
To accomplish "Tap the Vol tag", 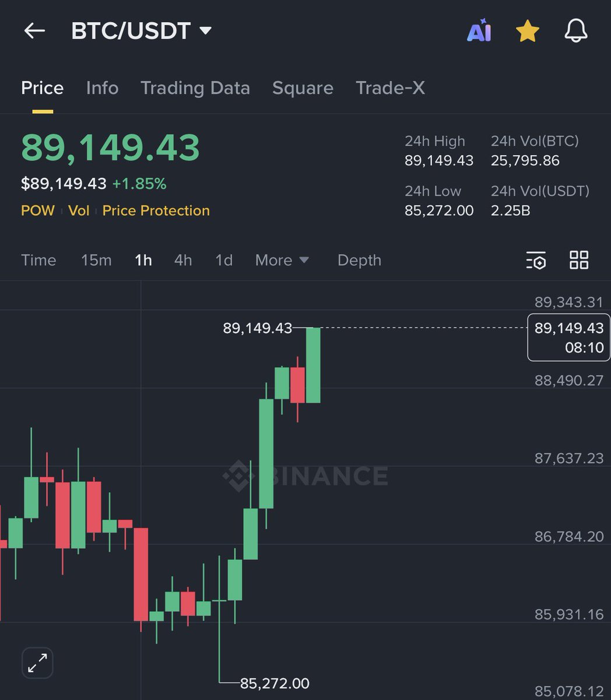I will point(79,211).
